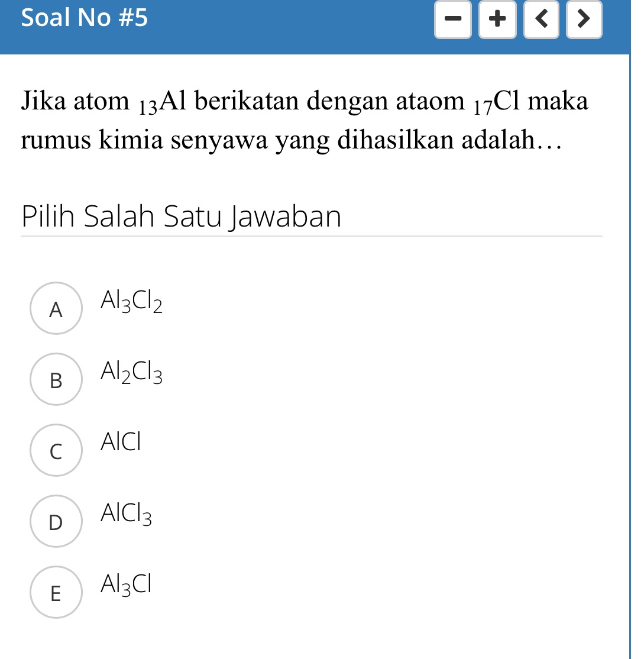Click the Soal No #5 title

point(85,18)
